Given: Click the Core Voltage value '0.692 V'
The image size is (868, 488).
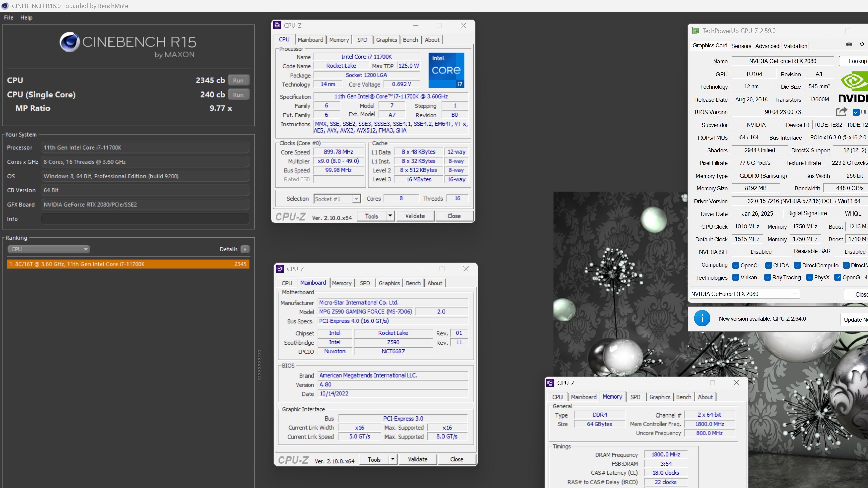Looking at the screenshot, I should click(x=401, y=84).
